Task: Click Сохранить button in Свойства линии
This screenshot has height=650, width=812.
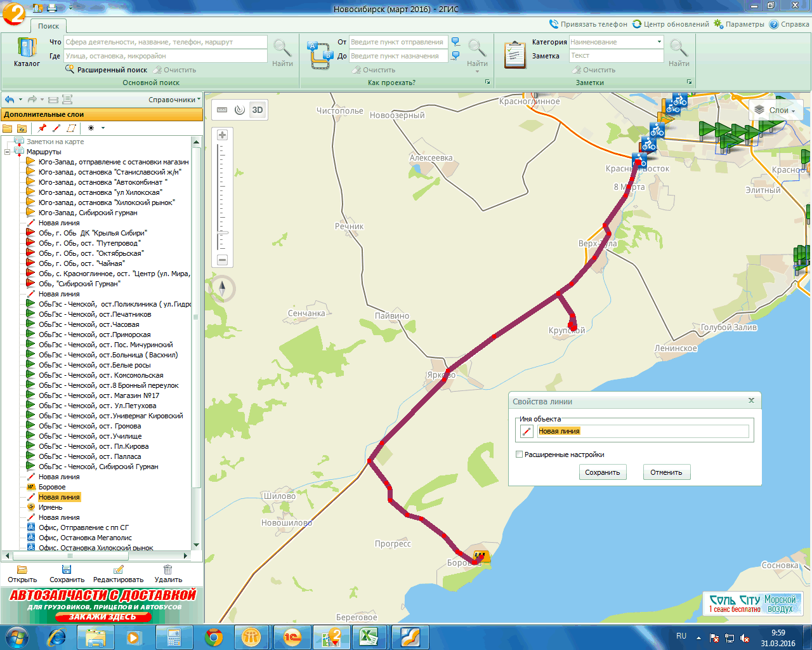Action: click(603, 472)
